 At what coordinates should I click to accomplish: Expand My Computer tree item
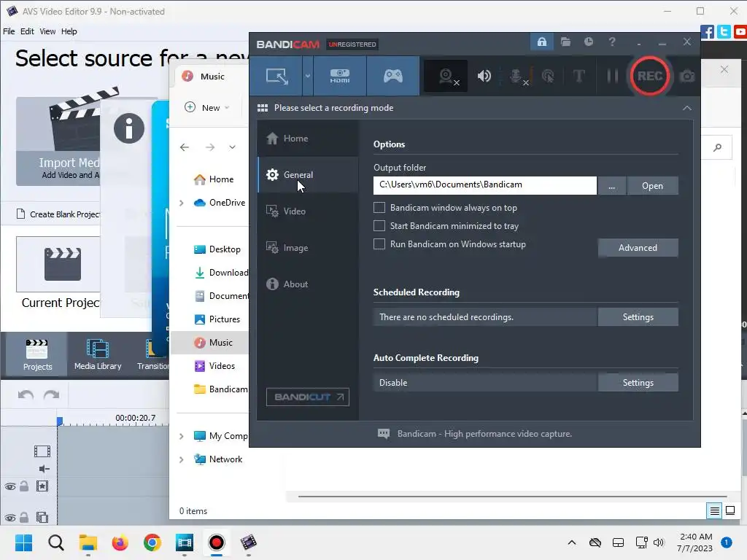tap(182, 436)
